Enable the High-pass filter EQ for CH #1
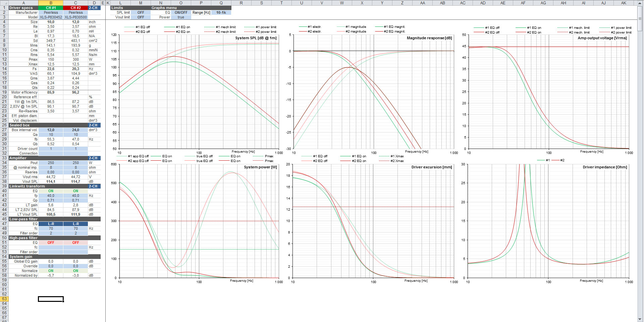Viewport: 644px width, 322px height. tap(51, 243)
